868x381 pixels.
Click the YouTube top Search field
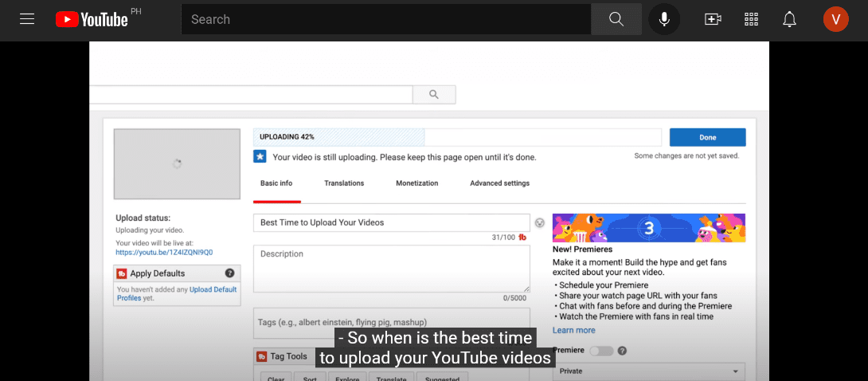pos(386,19)
